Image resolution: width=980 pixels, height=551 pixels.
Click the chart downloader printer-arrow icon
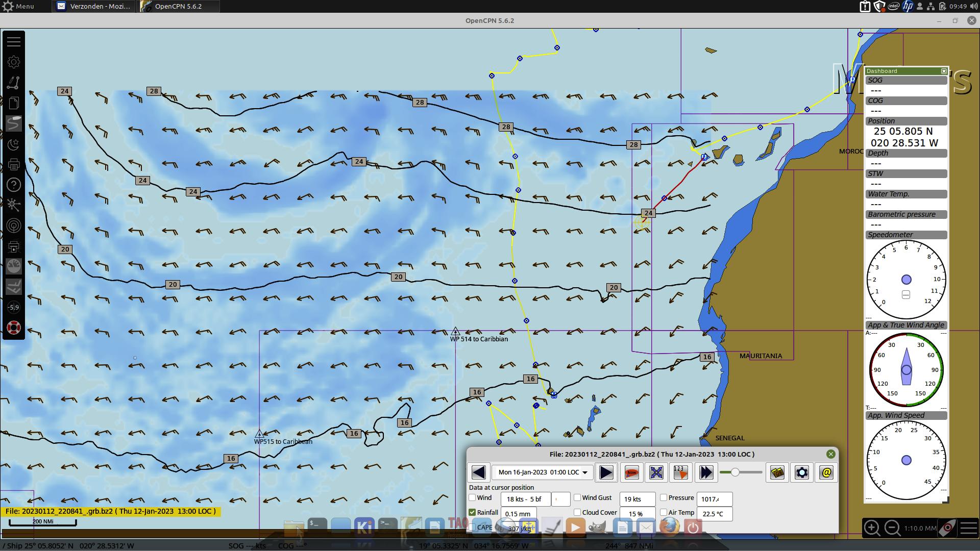[14, 246]
